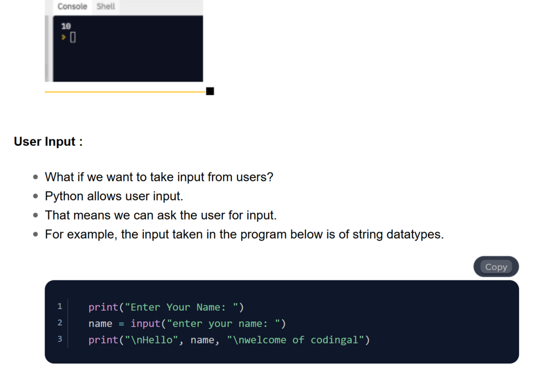The width and height of the screenshot is (537, 392).
Task: Click the black square resize handle
Action: point(210,92)
